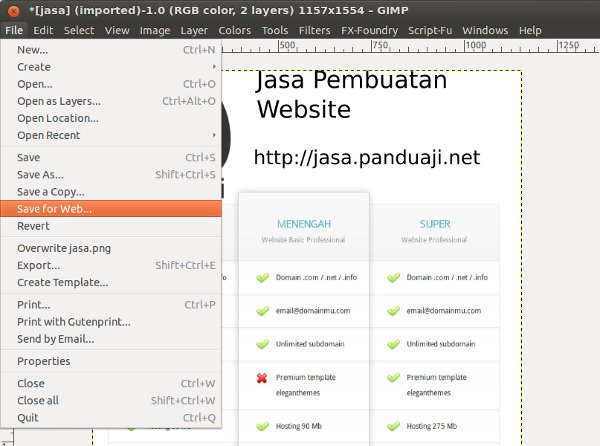Click the http://jasa.panduaji.net text on canvas
Screen dimensions: 600x446
click(367, 158)
